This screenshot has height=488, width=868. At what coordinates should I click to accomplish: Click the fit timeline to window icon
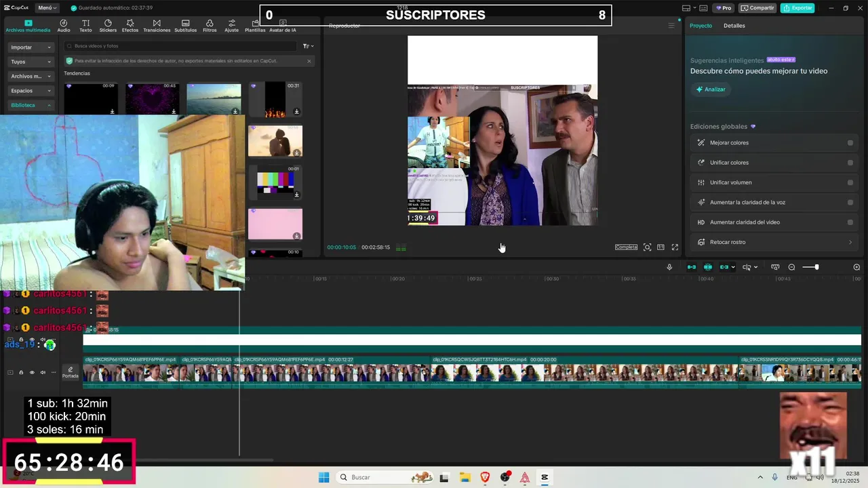click(775, 267)
